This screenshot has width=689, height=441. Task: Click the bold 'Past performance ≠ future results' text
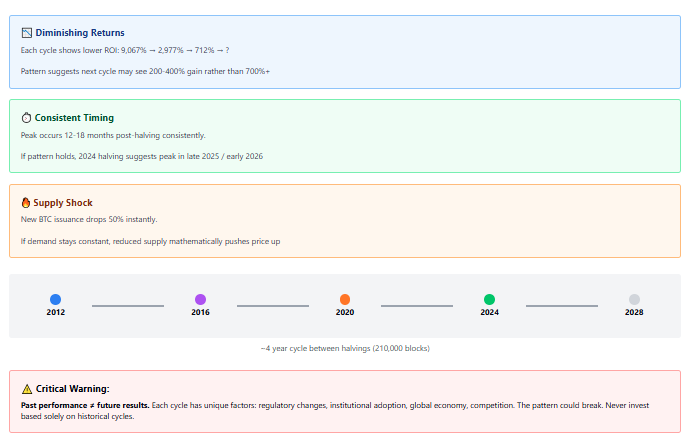pyautogui.click(x=85, y=405)
